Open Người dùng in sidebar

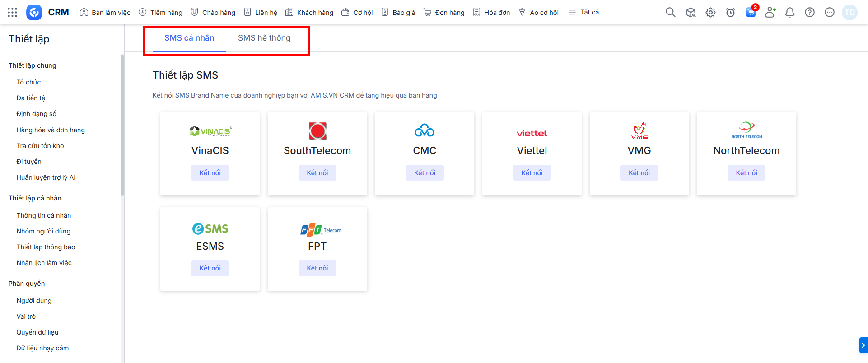(x=34, y=301)
